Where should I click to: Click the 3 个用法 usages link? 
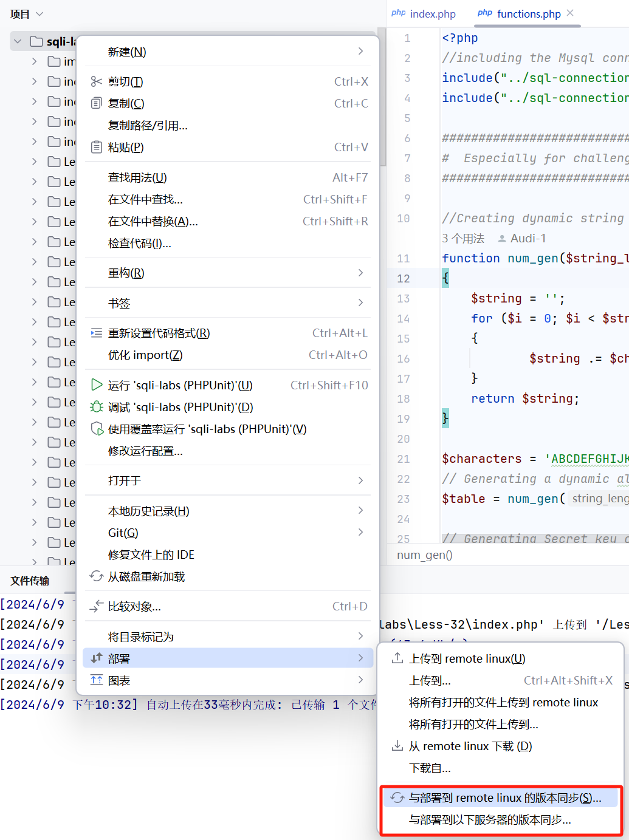pyautogui.click(x=463, y=238)
